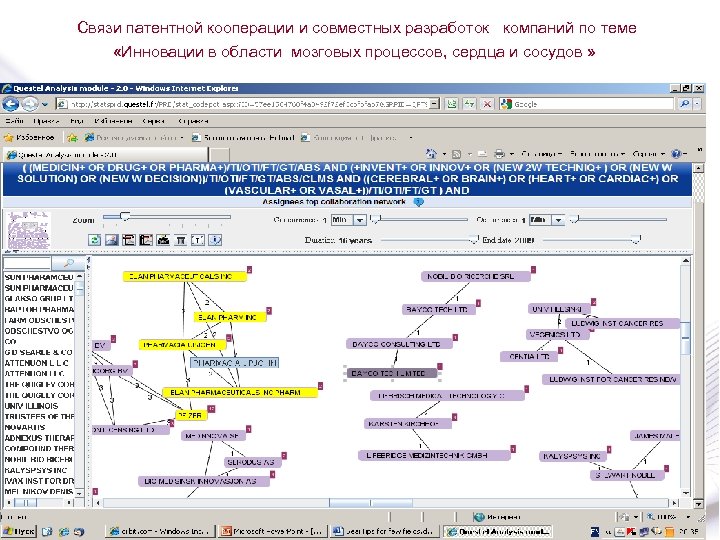This screenshot has height=540, width=720.
Task: Click the home icon in IE command bar
Action: pos(431,153)
